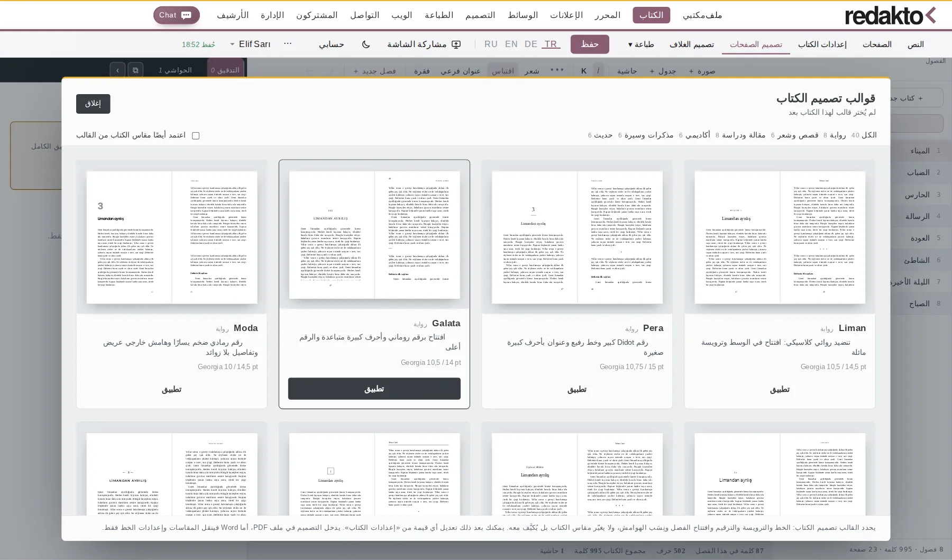Open the تصميم الغلاف tab
The width and height of the screenshot is (952, 560).
point(692,44)
